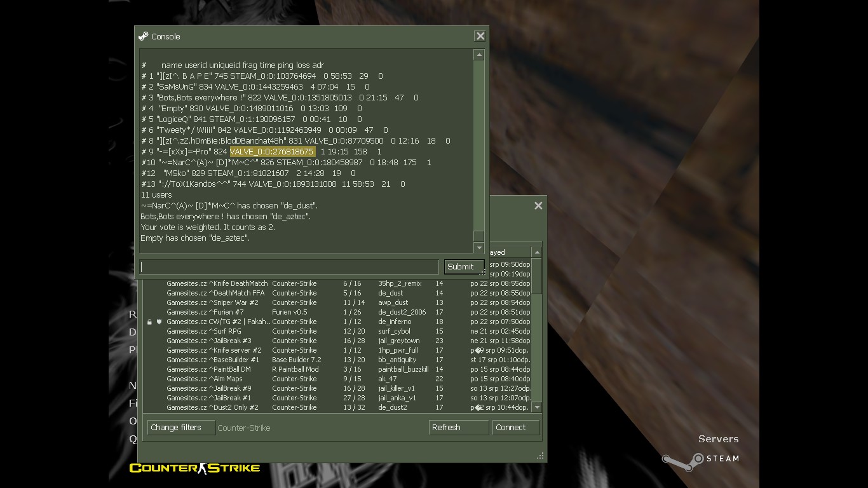Select the Knife server #2 row
The image size is (868, 488).
pyautogui.click(x=337, y=350)
